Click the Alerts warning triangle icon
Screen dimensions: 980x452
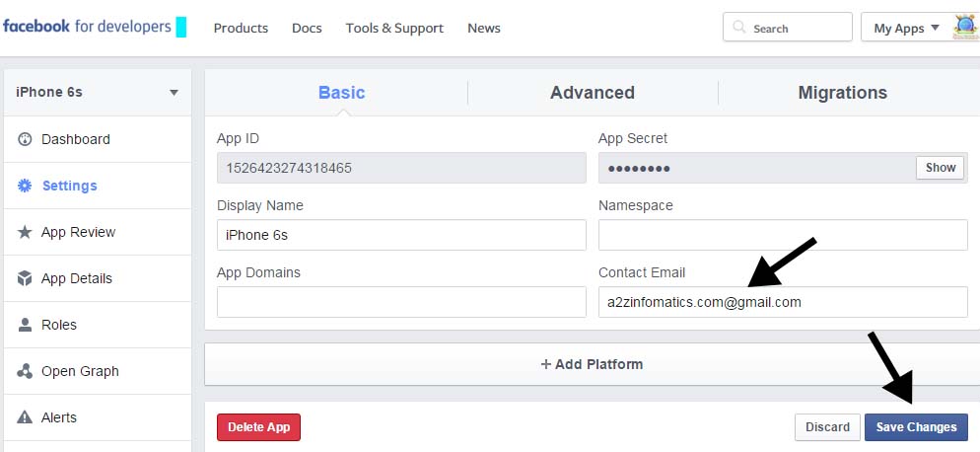click(25, 416)
